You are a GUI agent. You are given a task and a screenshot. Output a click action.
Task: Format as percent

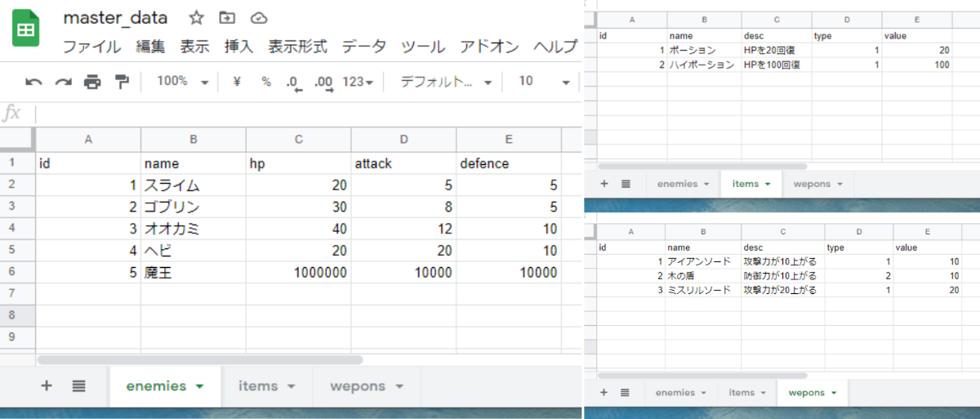click(266, 82)
